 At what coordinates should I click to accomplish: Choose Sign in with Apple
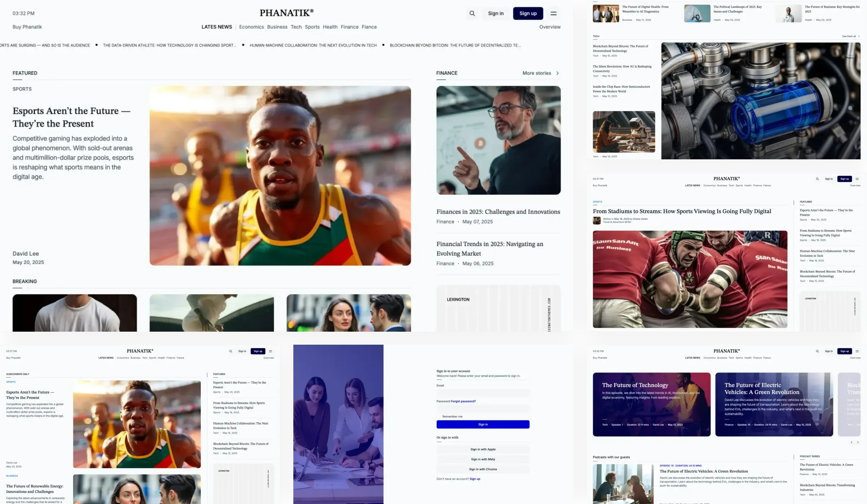pyautogui.click(x=483, y=449)
